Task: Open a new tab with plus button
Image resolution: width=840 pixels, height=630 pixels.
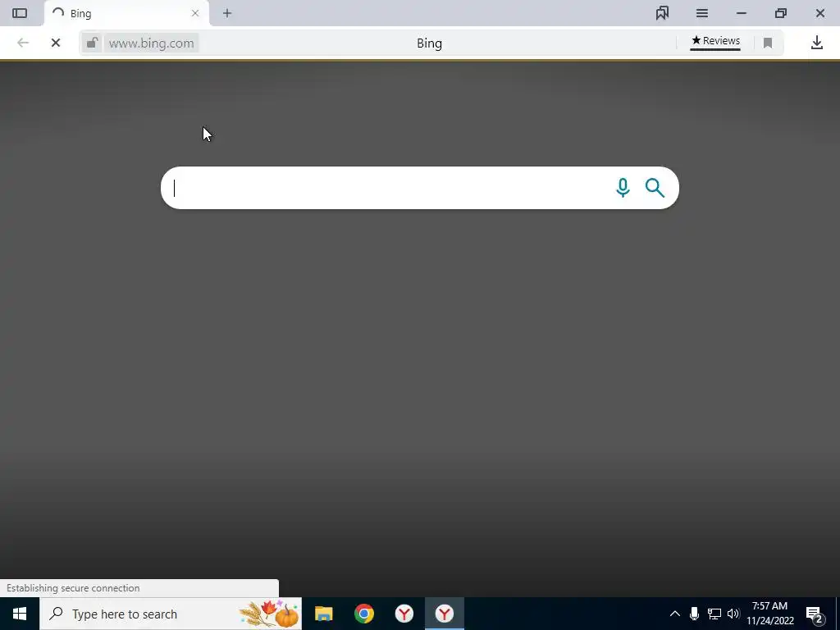Action: [x=227, y=13]
